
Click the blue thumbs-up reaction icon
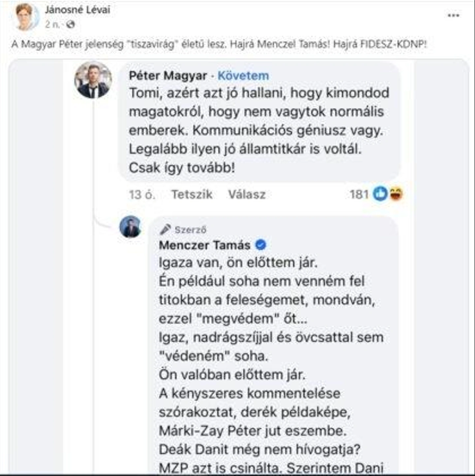click(x=380, y=194)
